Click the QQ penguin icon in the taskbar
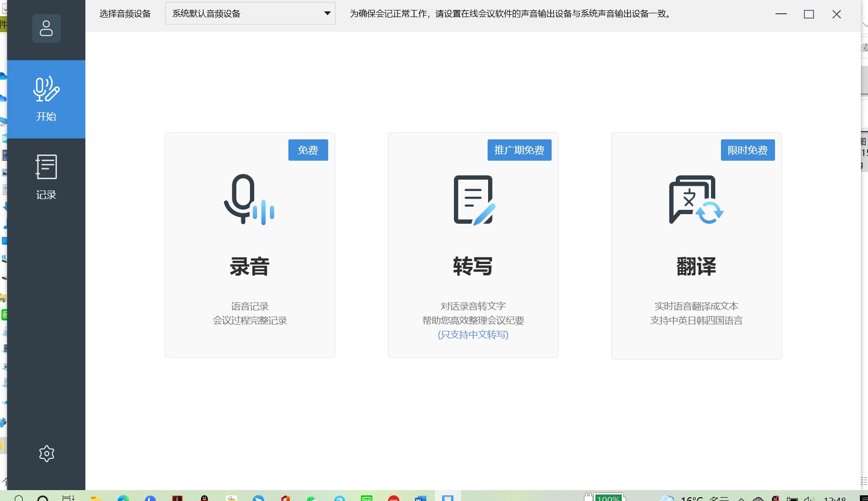This screenshot has height=501, width=868. [x=204, y=498]
